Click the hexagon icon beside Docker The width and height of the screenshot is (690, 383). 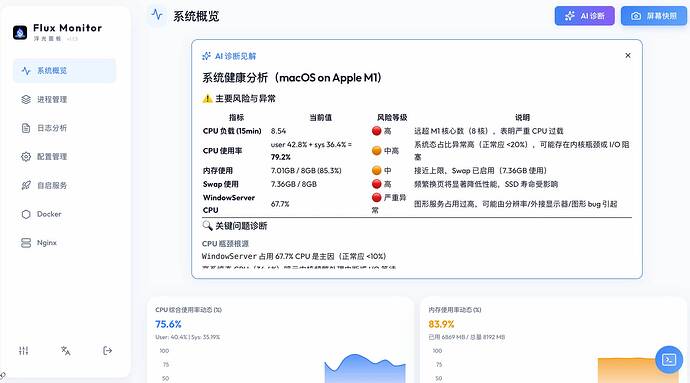(x=26, y=214)
